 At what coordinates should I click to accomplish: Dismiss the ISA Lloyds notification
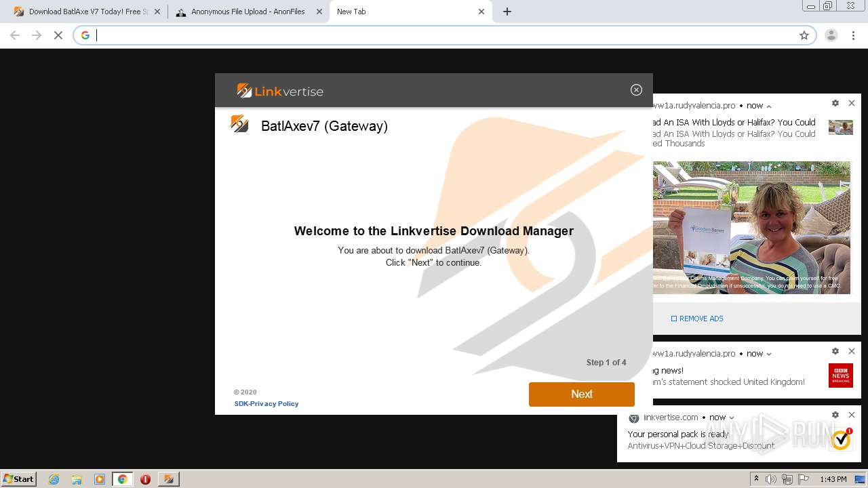(852, 103)
